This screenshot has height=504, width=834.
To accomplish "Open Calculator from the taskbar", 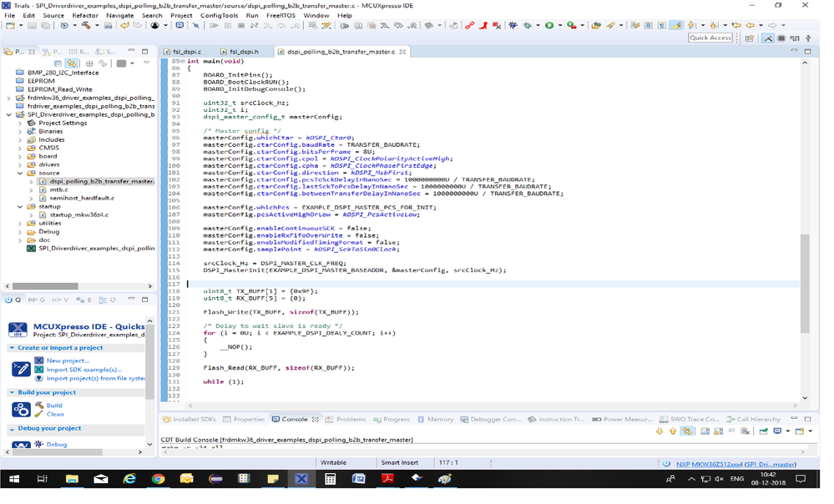I will (330, 479).
